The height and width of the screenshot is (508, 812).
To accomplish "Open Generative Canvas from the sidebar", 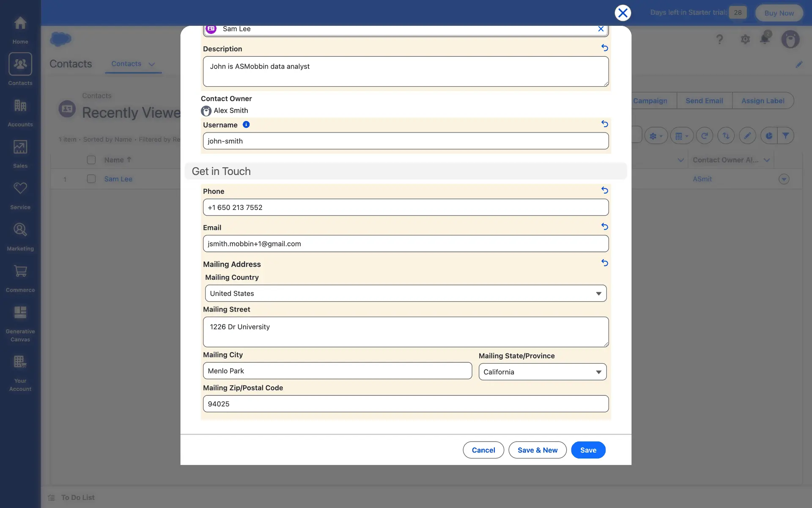I will [x=20, y=324].
